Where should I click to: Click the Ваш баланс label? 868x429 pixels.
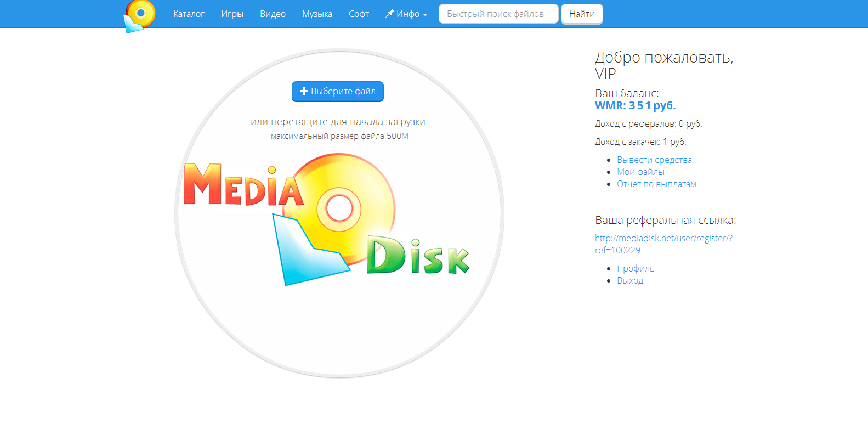point(627,93)
